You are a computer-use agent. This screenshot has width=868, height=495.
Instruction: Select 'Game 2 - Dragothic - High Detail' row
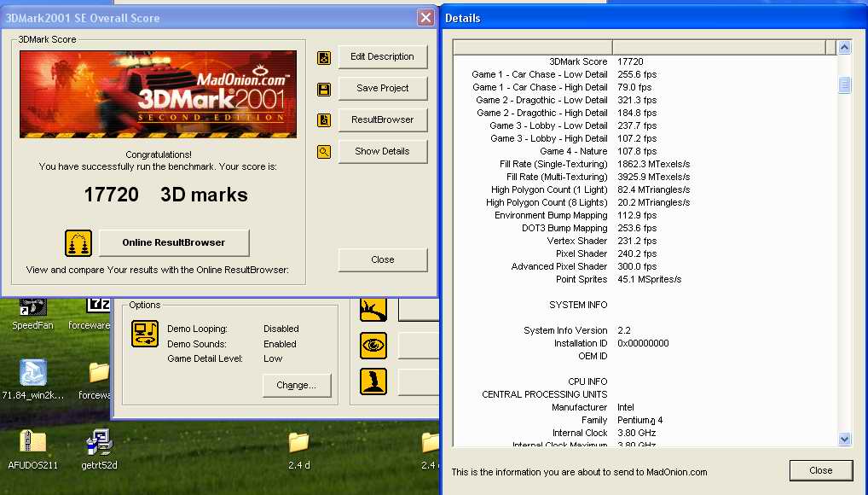[x=645, y=113]
